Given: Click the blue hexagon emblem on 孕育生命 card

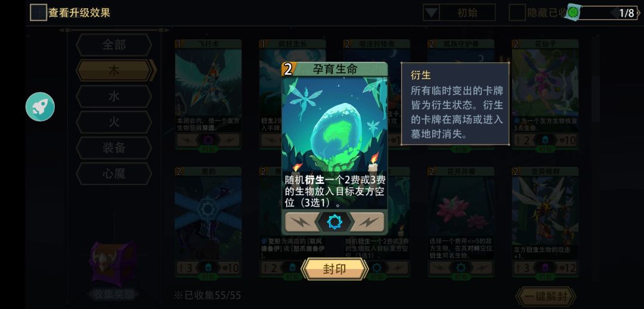Looking at the screenshot, I should (335, 221).
